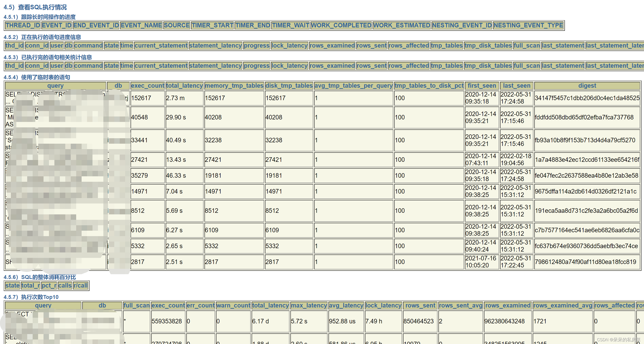Select the 4.5.2) 正在执行的语句进度信息 heading

tap(42, 37)
